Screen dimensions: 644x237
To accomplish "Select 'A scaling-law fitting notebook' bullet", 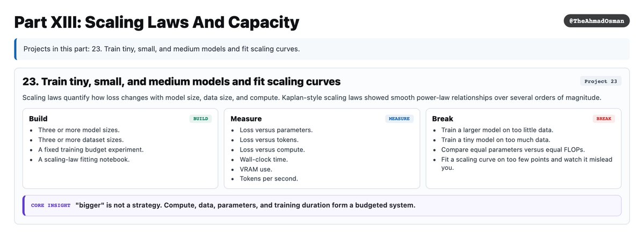I will click(x=84, y=160).
